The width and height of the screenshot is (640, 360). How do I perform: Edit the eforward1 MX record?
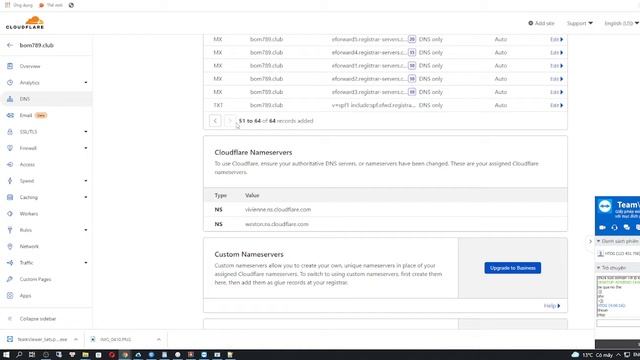(556, 66)
